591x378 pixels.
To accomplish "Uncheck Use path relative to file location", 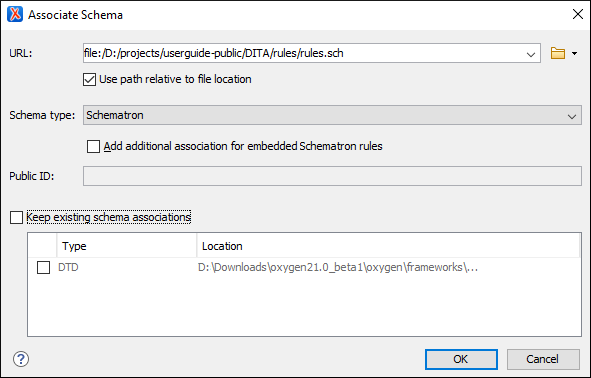I will tap(89, 80).
